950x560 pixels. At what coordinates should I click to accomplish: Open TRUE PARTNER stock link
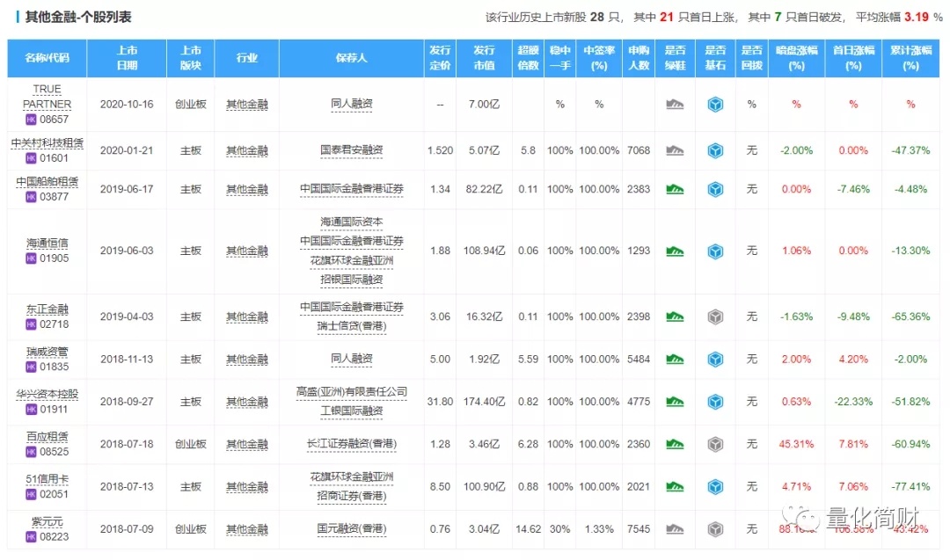(x=47, y=97)
